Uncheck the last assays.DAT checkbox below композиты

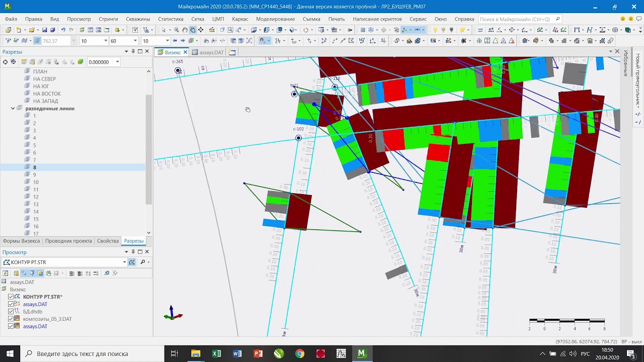coord(11,326)
